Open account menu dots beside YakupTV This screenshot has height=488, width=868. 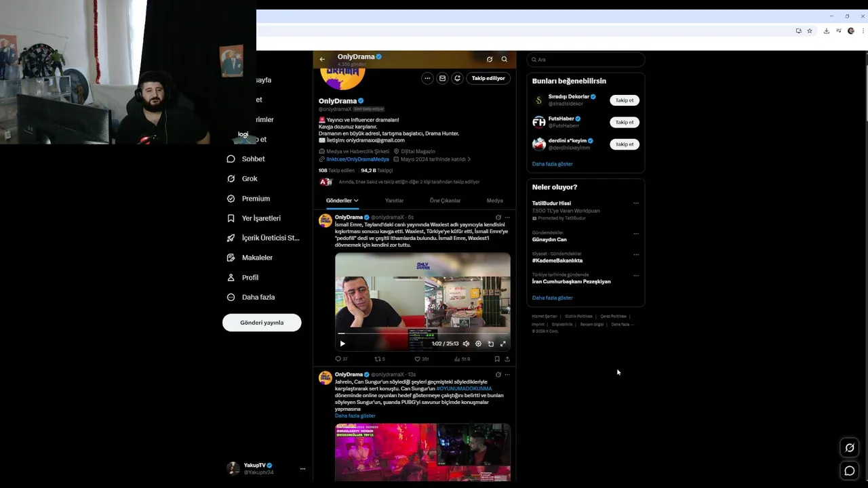click(x=302, y=469)
